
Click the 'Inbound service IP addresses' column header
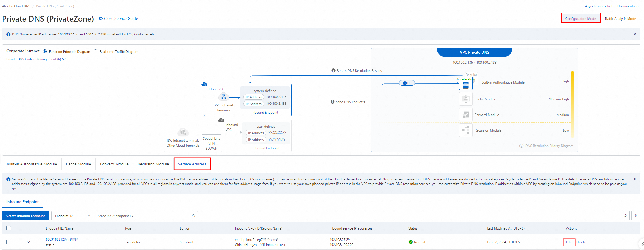351,228
